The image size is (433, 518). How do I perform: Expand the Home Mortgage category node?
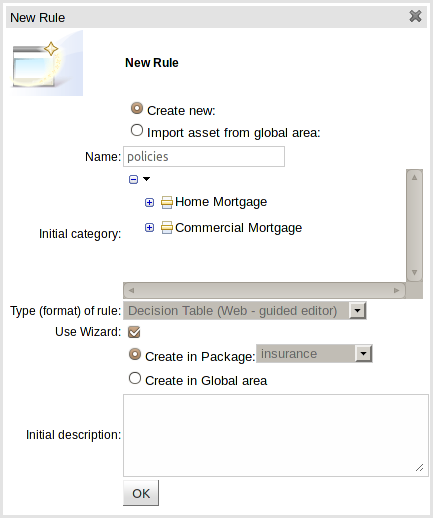(149, 202)
